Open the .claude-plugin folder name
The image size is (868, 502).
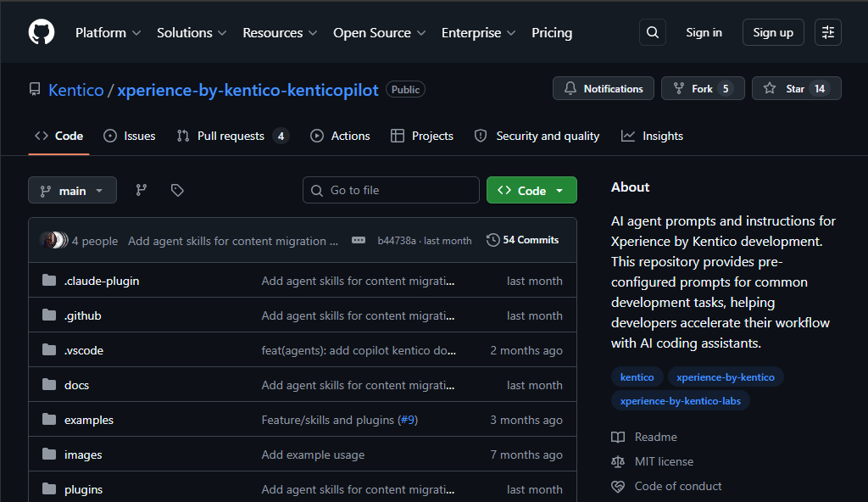(102, 281)
